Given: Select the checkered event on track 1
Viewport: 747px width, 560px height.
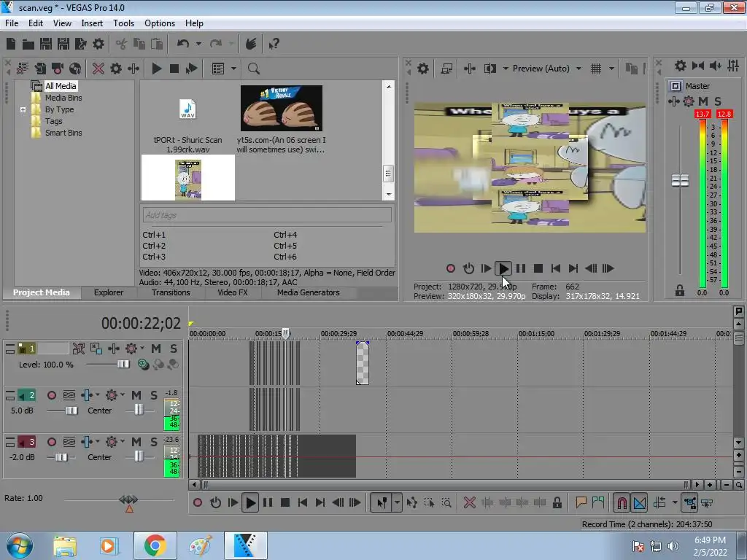Looking at the screenshot, I should point(362,363).
